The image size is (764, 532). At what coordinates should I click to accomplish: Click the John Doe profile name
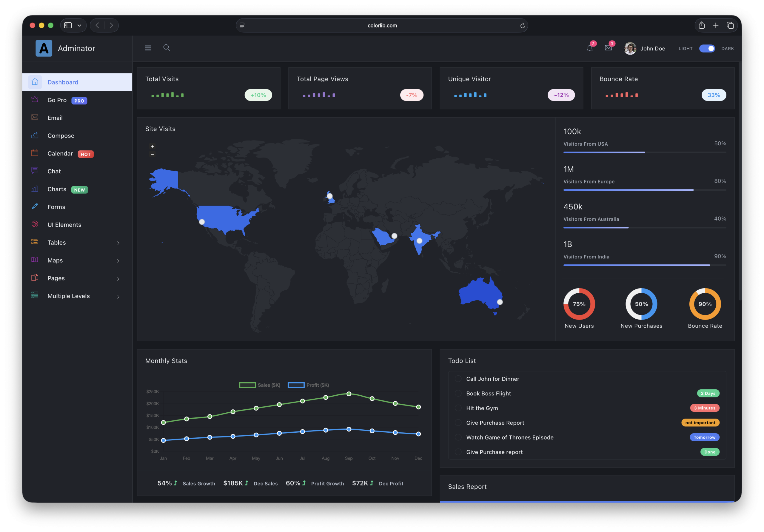tap(652, 48)
